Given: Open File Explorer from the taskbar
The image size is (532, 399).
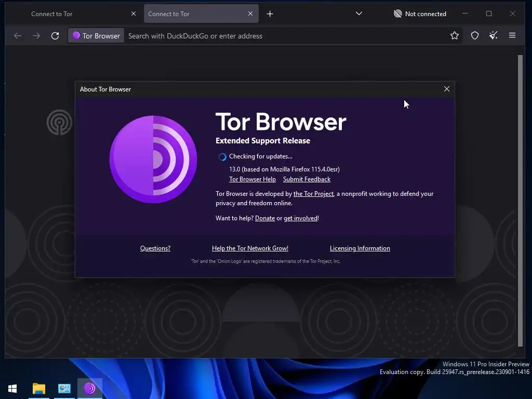Looking at the screenshot, I should pos(38,389).
